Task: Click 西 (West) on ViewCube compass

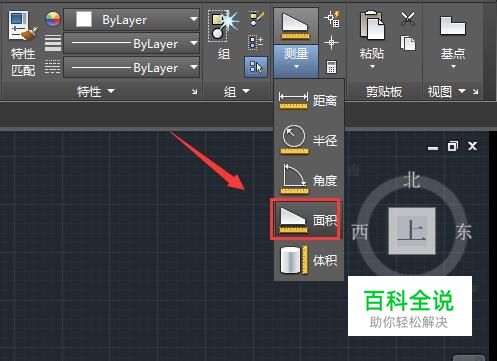Action: click(x=360, y=232)
